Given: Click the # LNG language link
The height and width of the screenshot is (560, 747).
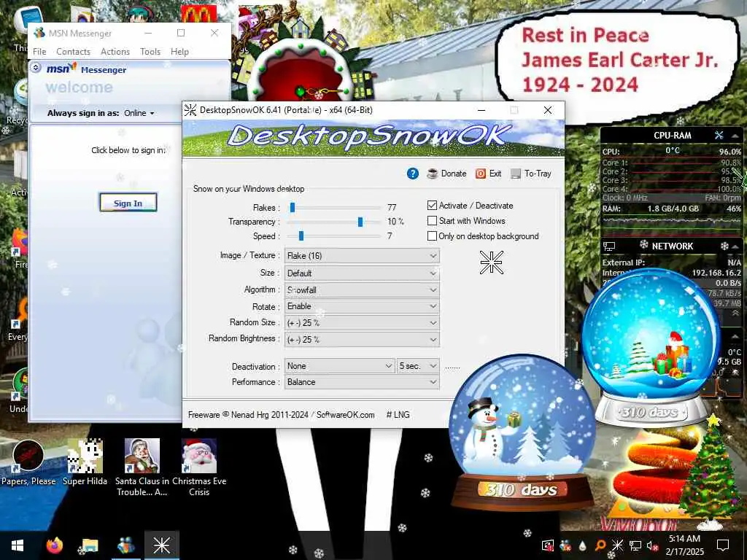Looking at the screenshot, I should point(398,415).
